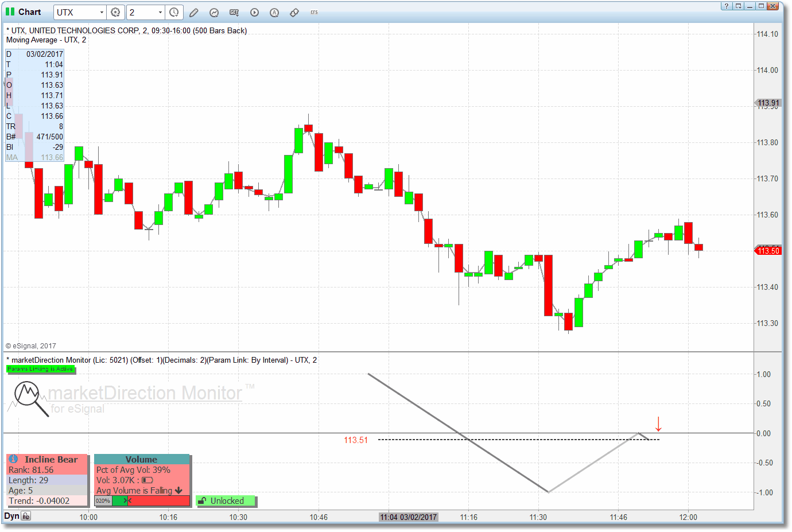The image size is (792, 532).
Task: Click the Params Linking is Active label
Action: pos(40,369)
